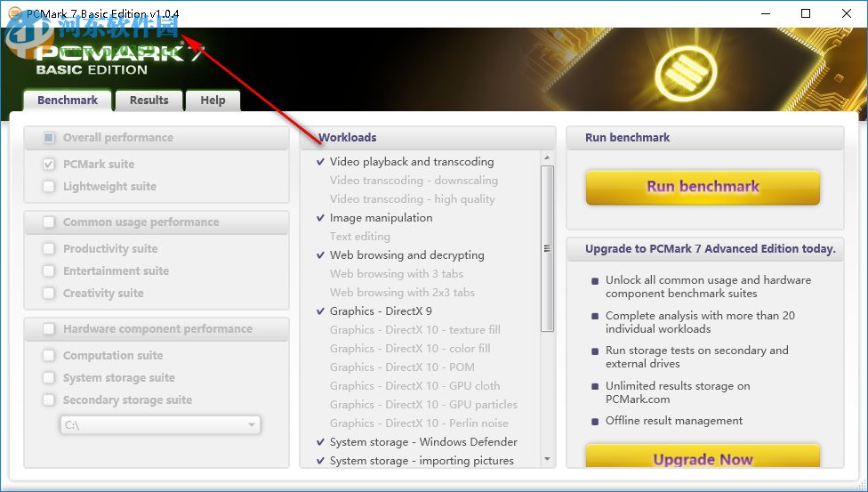Select 'Graphics - DirectX 9' workload
Screen dimensions: 868x492
tap(381, 311)
